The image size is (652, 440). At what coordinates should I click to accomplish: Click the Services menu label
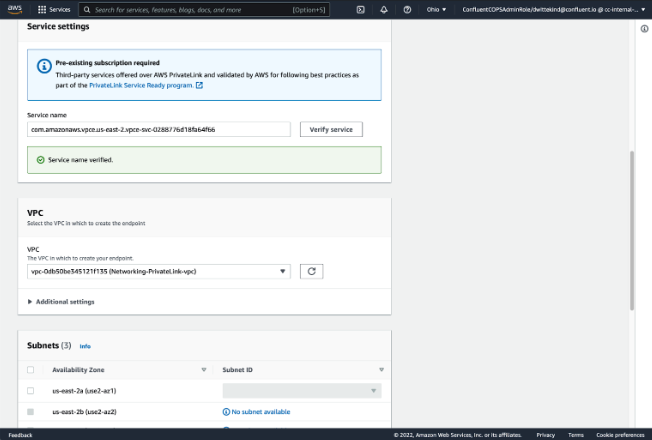[x=60, y=10]
